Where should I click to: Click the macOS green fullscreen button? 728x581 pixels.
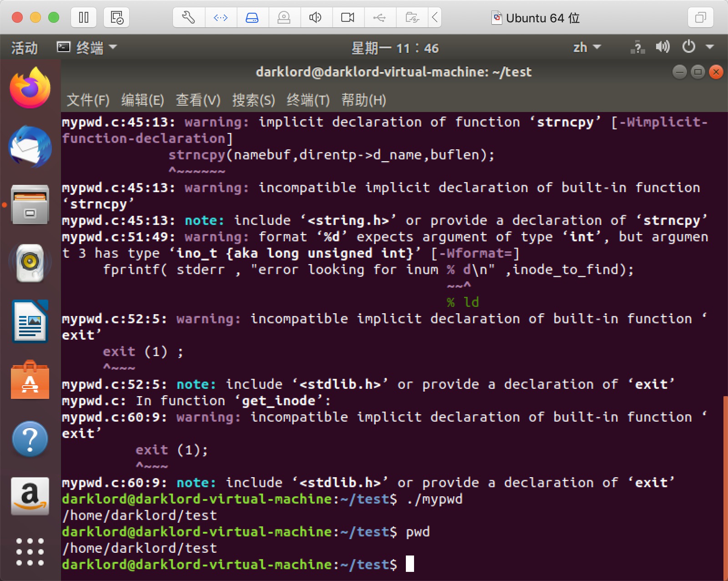tap(54, 18)
